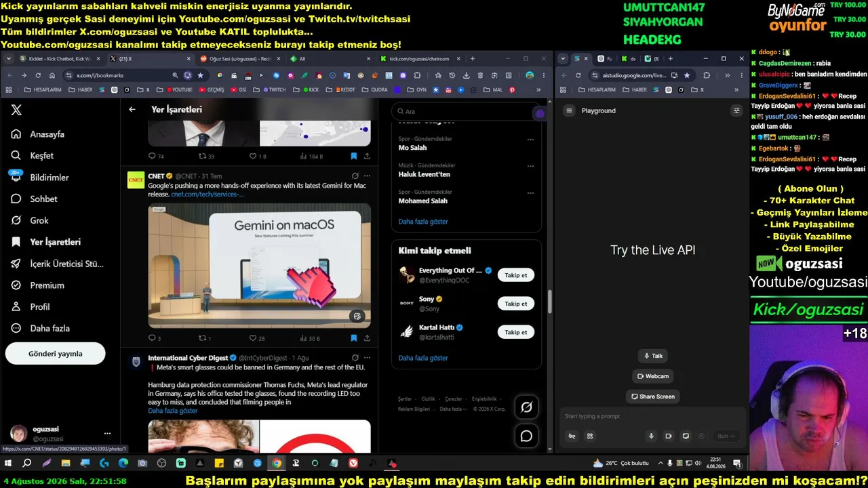This screenshot has height=488, width=868.
Task: Open the cnet.com/tech/services link
Action: [208, 195]
